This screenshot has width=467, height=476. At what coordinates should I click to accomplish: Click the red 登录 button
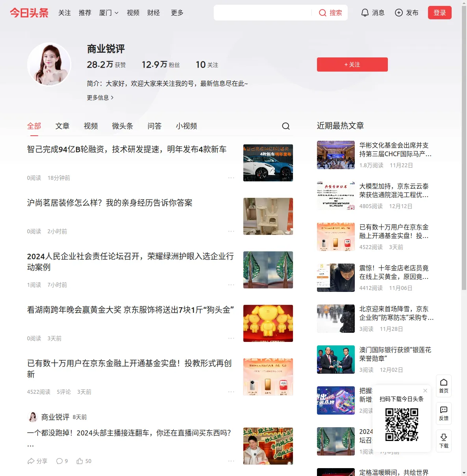(x=440, y=13)
